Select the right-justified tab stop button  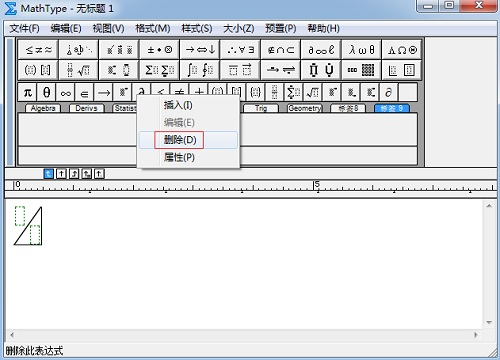[x=74, y=174]
